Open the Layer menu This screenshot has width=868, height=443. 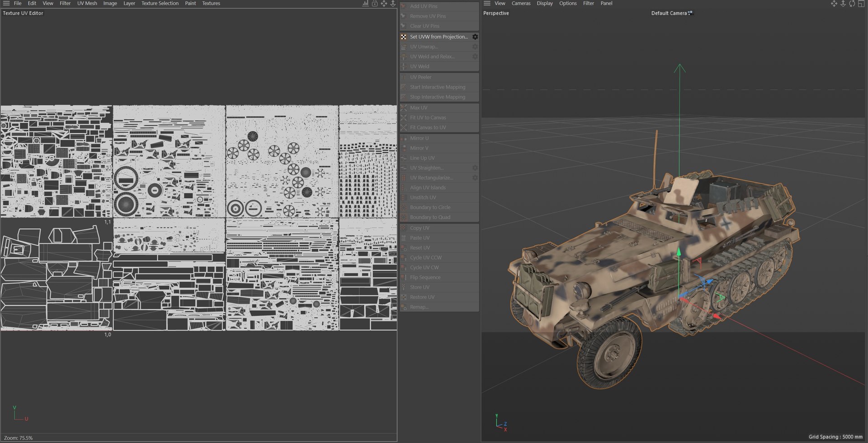pyautogui.click(x=129, y=3)
